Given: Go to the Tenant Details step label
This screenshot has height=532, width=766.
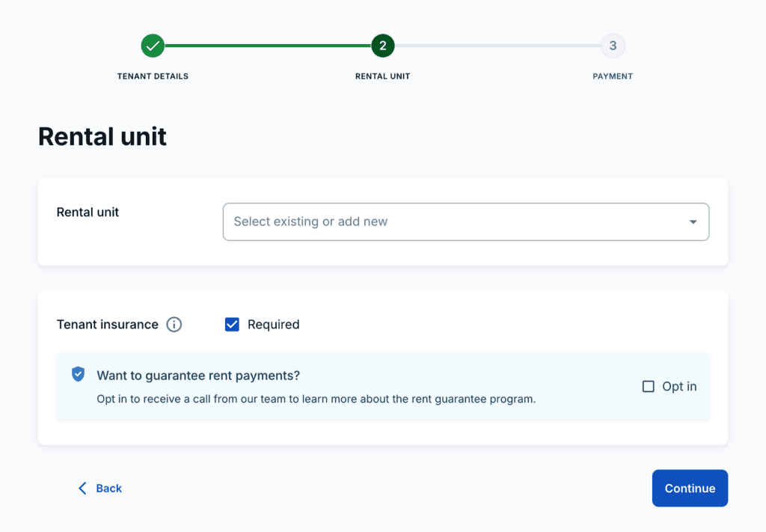Looking at the screenshot, I should pyautogui.click(x=153, y=76).
